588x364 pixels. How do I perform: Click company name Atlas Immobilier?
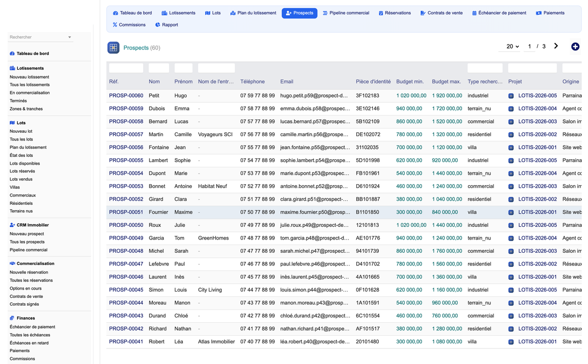click(x=217, y=341)
